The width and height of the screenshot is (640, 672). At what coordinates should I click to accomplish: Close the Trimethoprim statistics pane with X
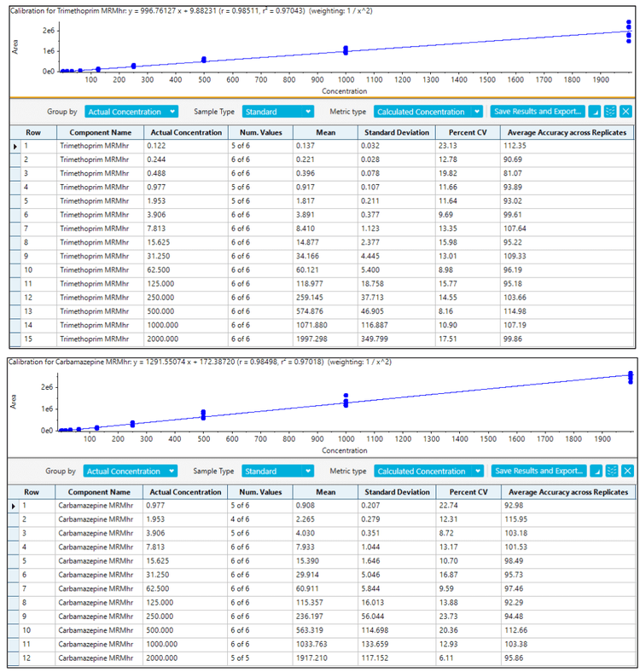(625, 112)
